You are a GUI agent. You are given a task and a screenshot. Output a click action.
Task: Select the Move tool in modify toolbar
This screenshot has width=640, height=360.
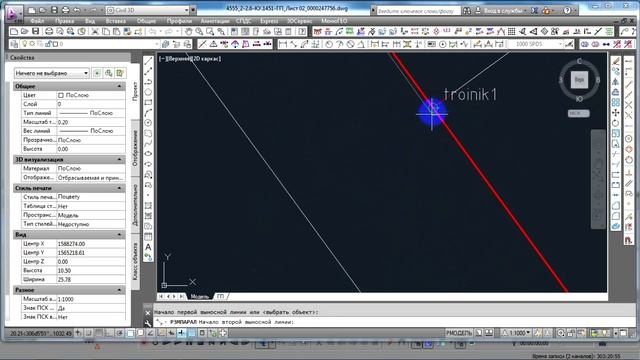pos(616,113)
